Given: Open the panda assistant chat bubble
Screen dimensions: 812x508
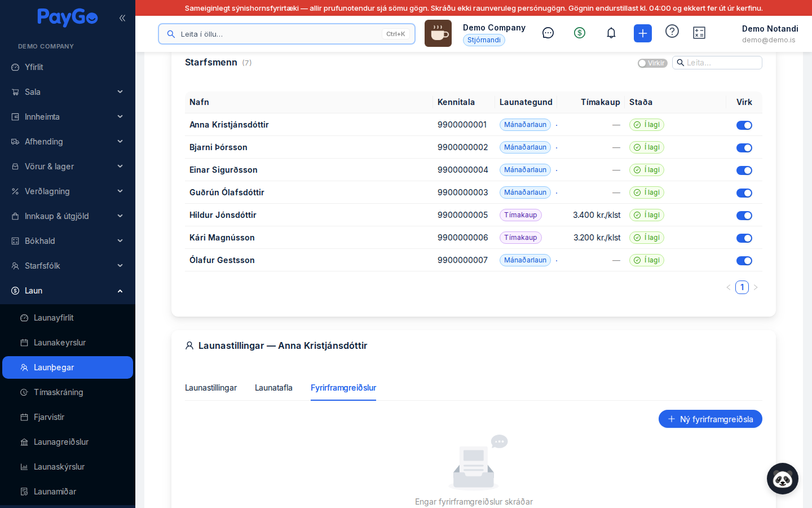Looking at the screenshot, I should click(783, 479).
